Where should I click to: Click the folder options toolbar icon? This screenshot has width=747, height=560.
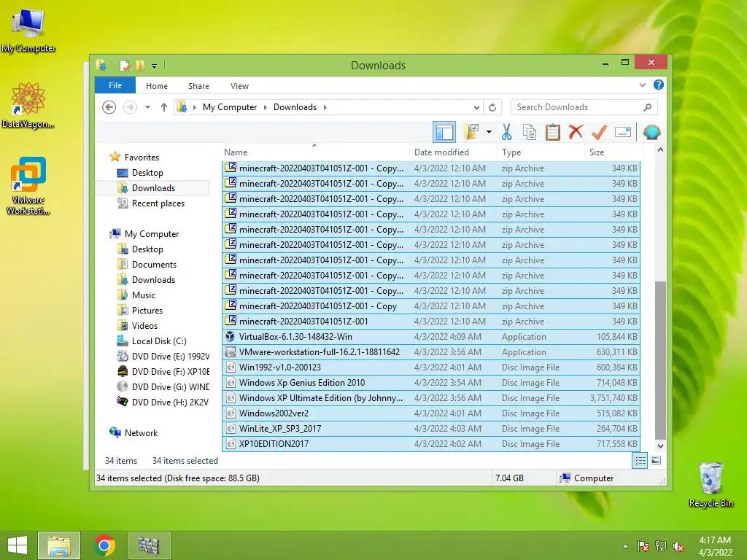471,132
